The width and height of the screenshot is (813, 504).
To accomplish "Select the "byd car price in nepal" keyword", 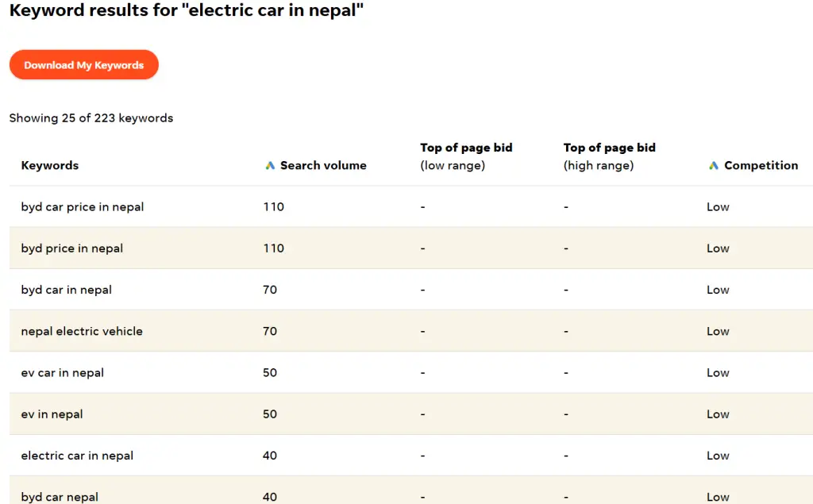I will pyautogui.click(x=83, y=207).
